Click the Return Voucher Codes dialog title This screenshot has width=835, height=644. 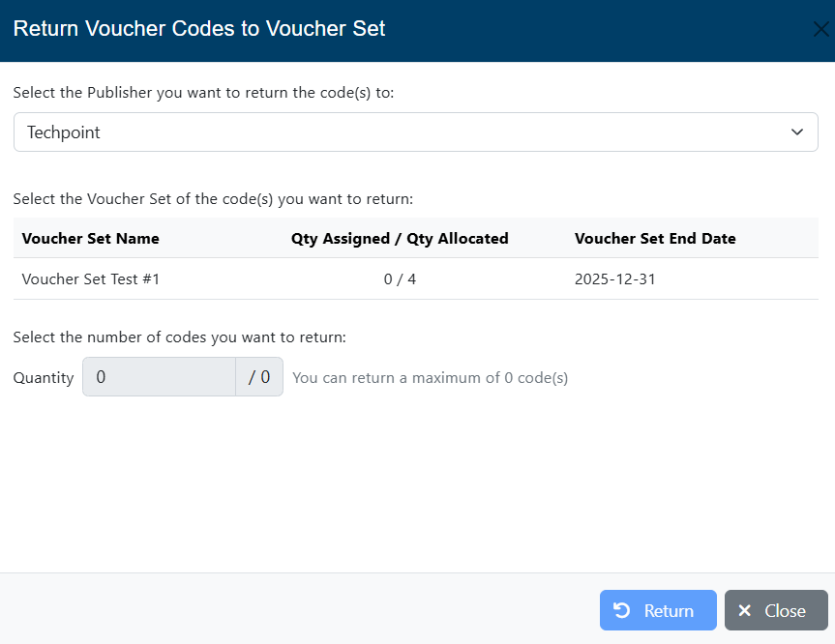click(199, 29)
